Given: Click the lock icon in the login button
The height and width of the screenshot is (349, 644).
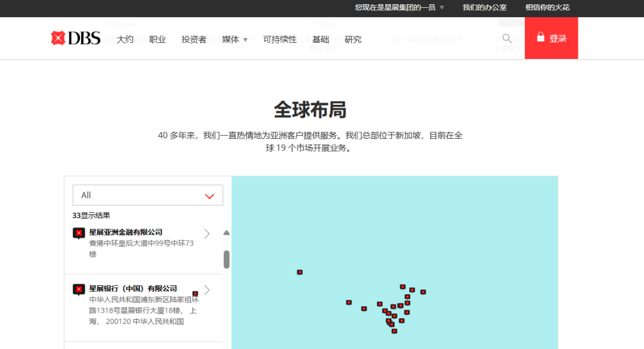Looking at the screenshot, I should [540, 37].
